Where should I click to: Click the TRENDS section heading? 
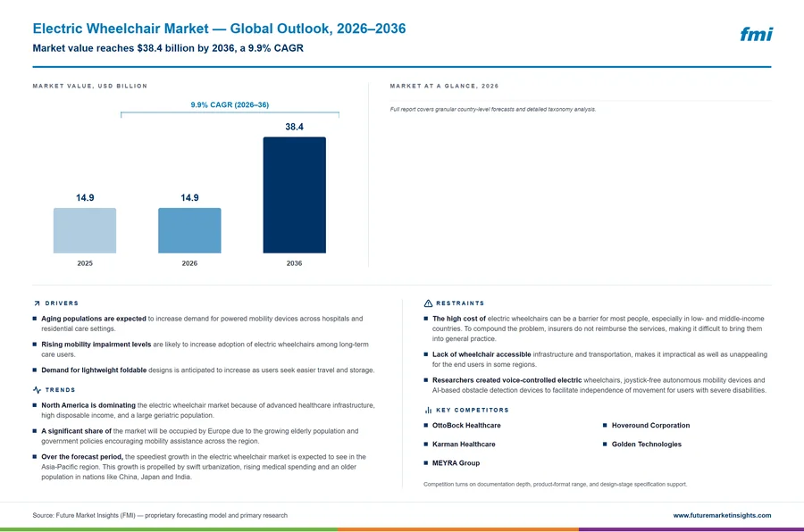(60, 390)
